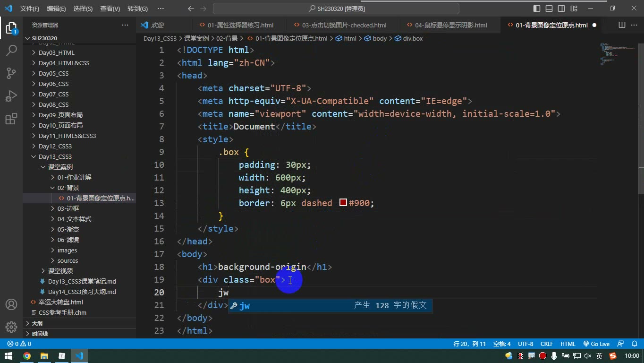
Task: Expand the 03-边框 folder
Action: [68, 208]
